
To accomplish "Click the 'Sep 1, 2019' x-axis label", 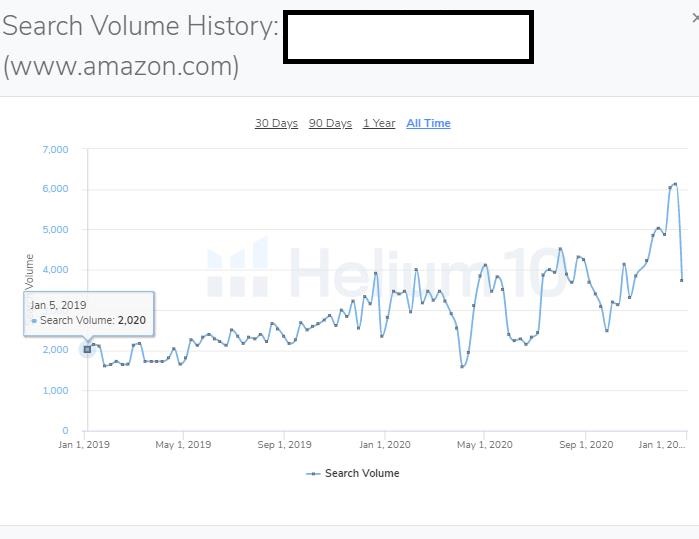I will point(285,445).
